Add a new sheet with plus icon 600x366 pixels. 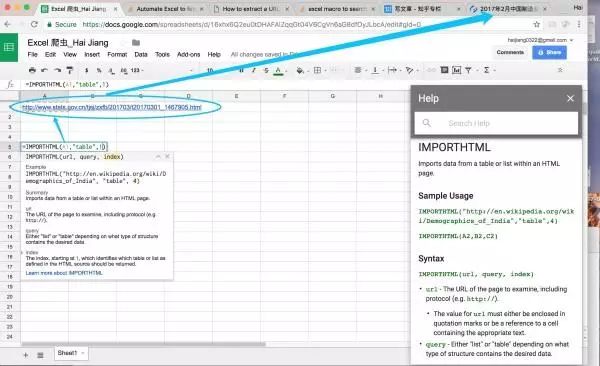(26, 355)
